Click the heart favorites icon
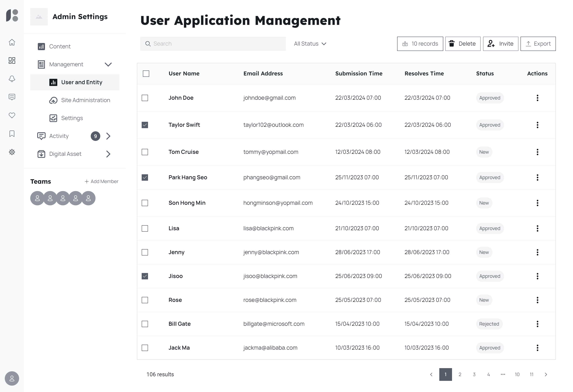 click(12, 115)
